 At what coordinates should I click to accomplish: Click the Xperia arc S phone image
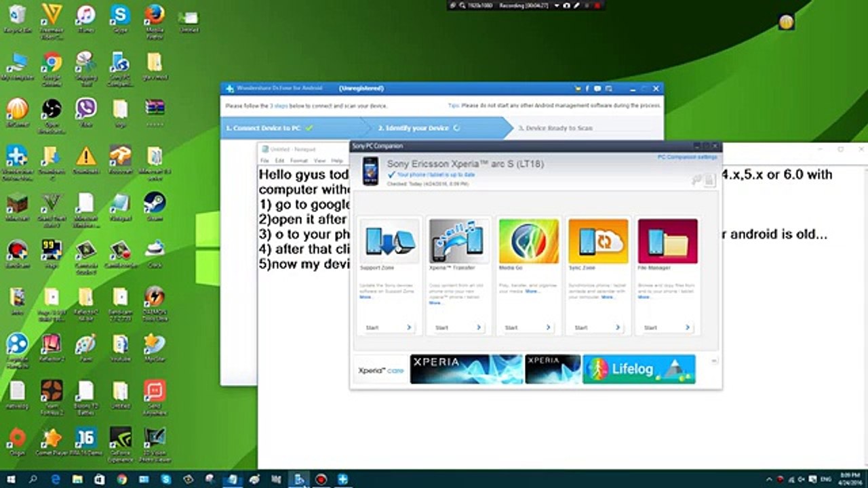click(x=370, y=171)
